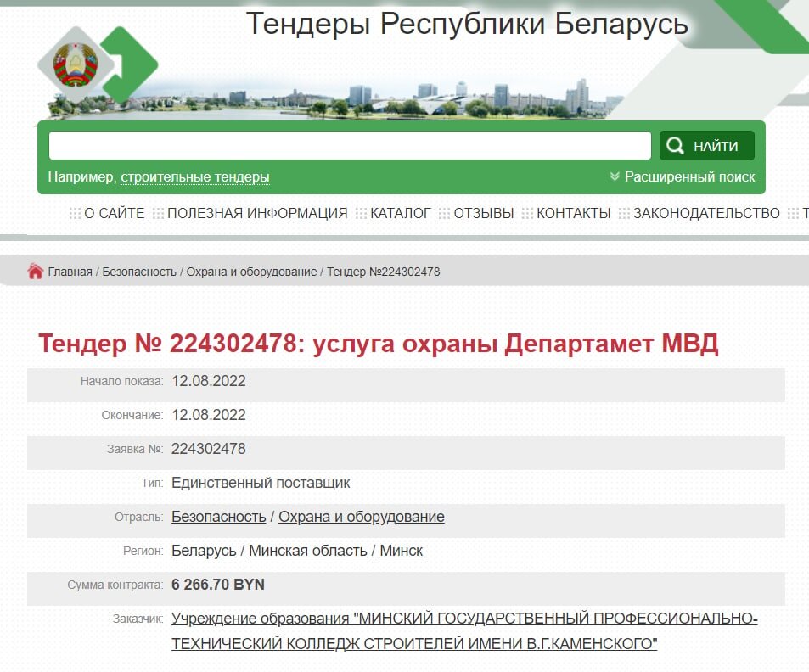The image size is (809, 672).
Task: Open Охрана и оборудование breadcrumb link
Action: click(251, 272)
